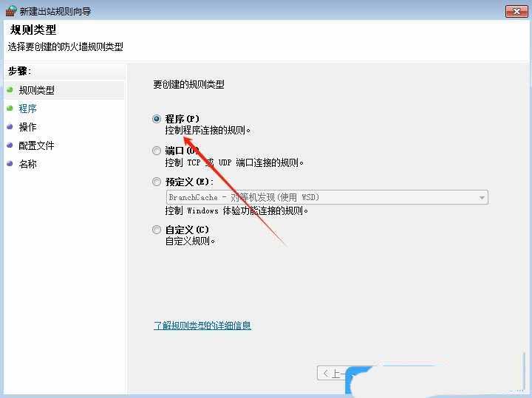Click the firewall wizard icon in title bar
Screen dimensions: 532x398
[x=10, y=11]
